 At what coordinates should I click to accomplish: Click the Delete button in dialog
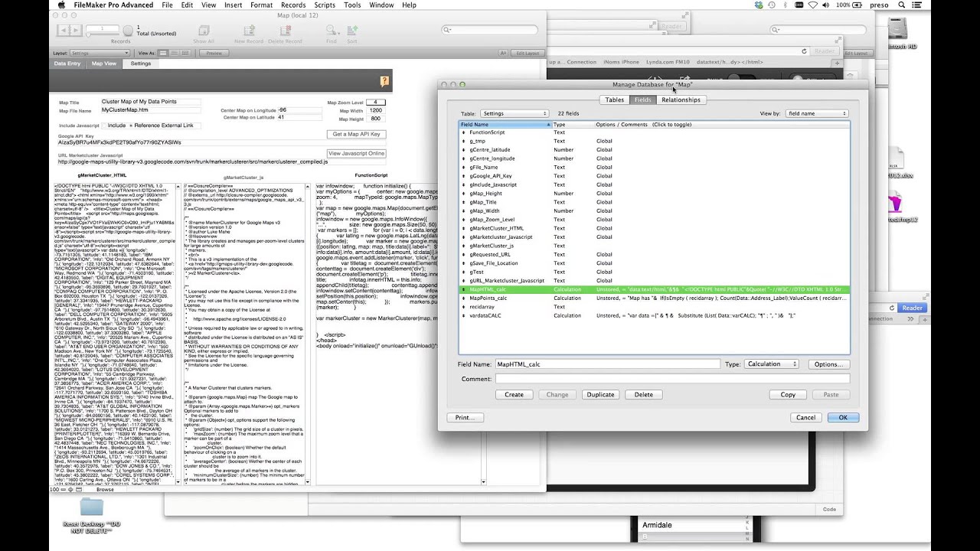click(x=644, y=395)
